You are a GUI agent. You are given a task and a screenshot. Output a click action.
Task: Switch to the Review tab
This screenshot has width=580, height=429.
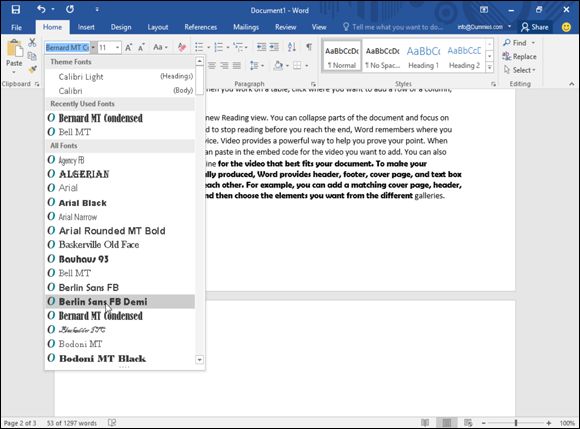(x=286, y=27)
